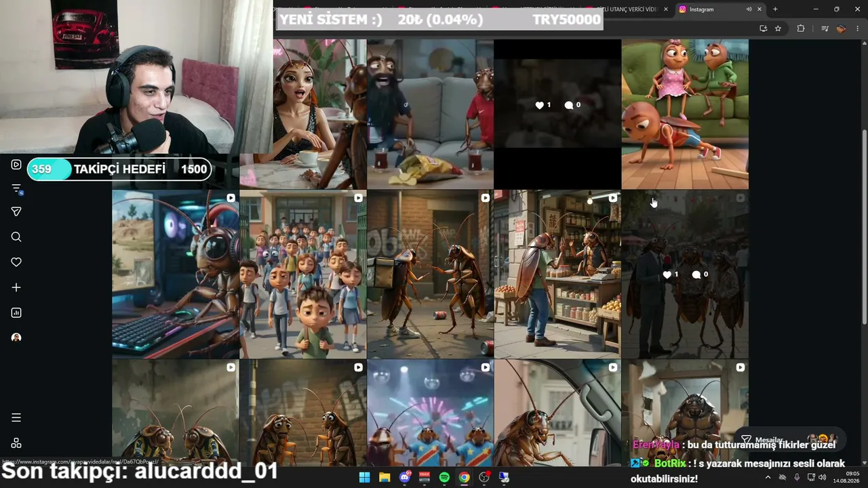Open OBS Studio from the taskbar
This screenshot has width=868, height=488.
[x=484, y=477]
